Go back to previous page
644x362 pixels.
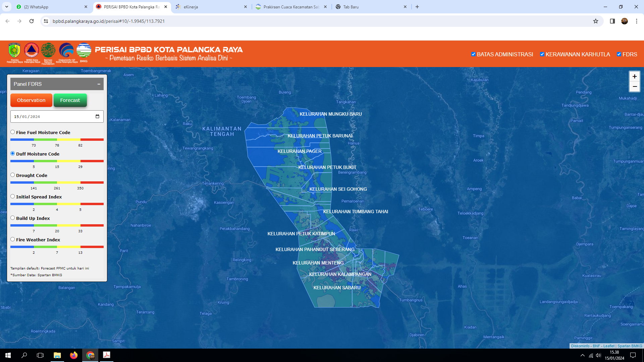7,21
